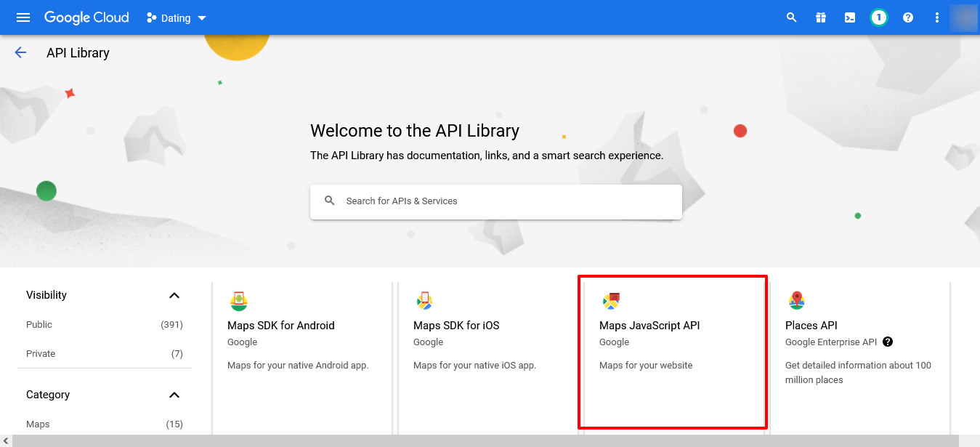980x447 pixels.
Task: Click 'Maps for your native Android app.' text
Action: 298,366
